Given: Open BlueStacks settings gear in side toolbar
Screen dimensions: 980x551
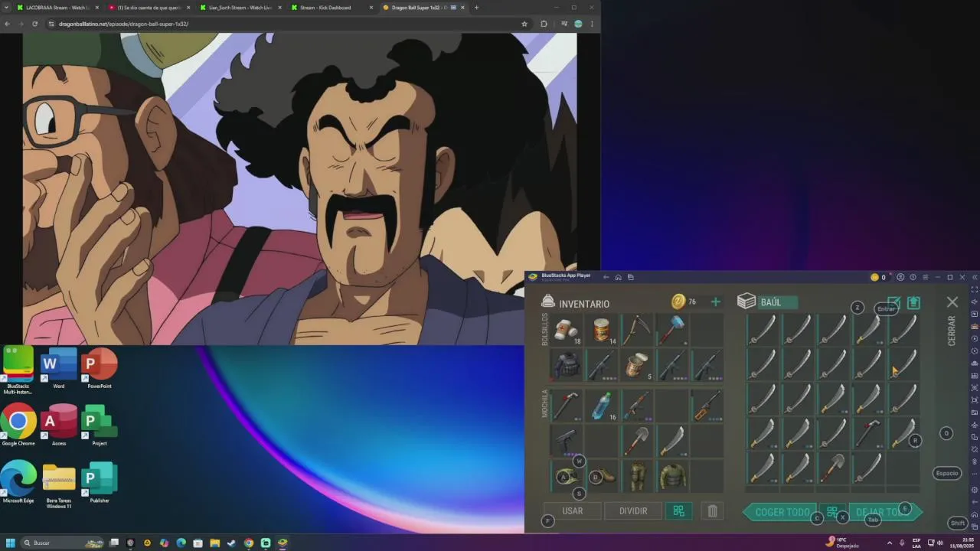Looking at the screenshot, I should tap(975, 489).
